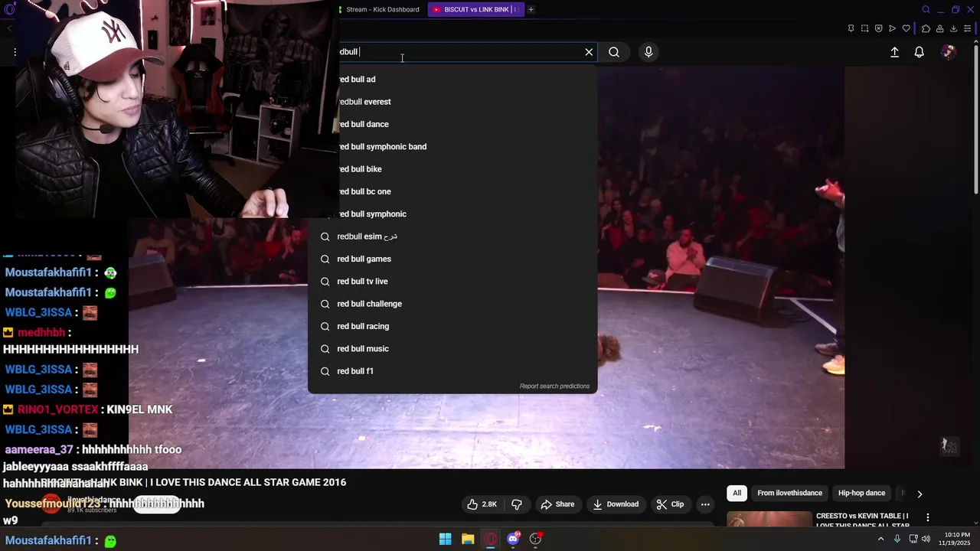Open the OBS taskbar icon
The image size is (980, 551).
click(x=536, y=539)
